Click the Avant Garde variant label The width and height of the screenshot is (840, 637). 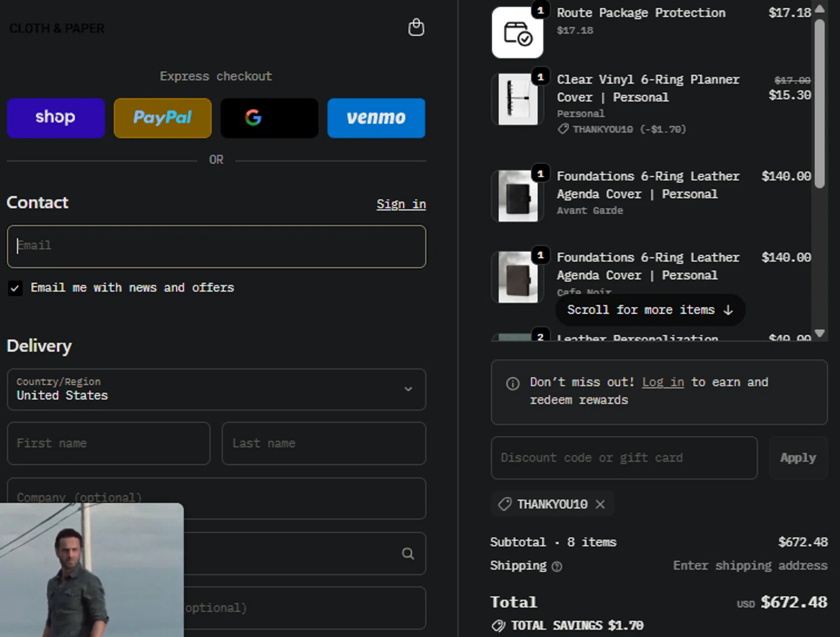coord(590,210)
